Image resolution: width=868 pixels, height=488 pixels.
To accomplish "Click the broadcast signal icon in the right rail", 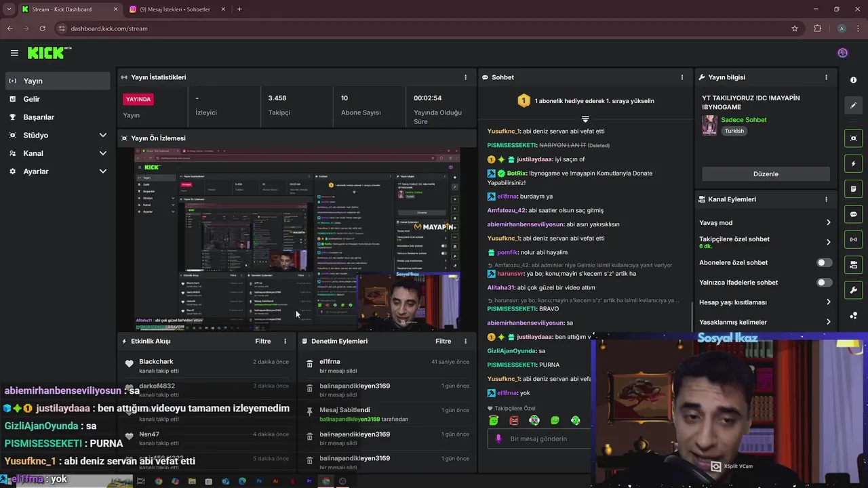I will (x=853, y=239).
